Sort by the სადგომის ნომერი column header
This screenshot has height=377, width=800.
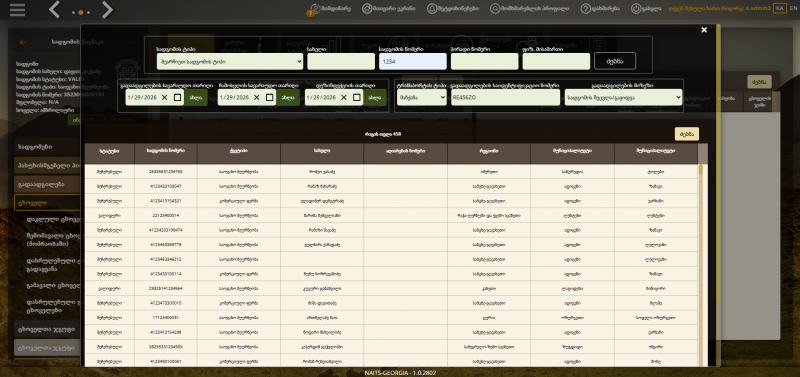coord(166,153)
